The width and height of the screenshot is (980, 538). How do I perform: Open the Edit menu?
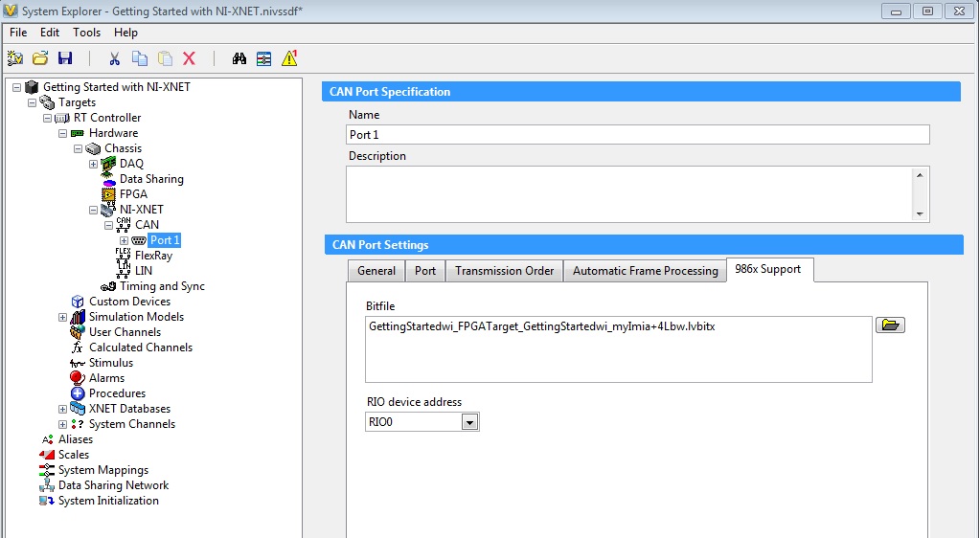point(50,33)
